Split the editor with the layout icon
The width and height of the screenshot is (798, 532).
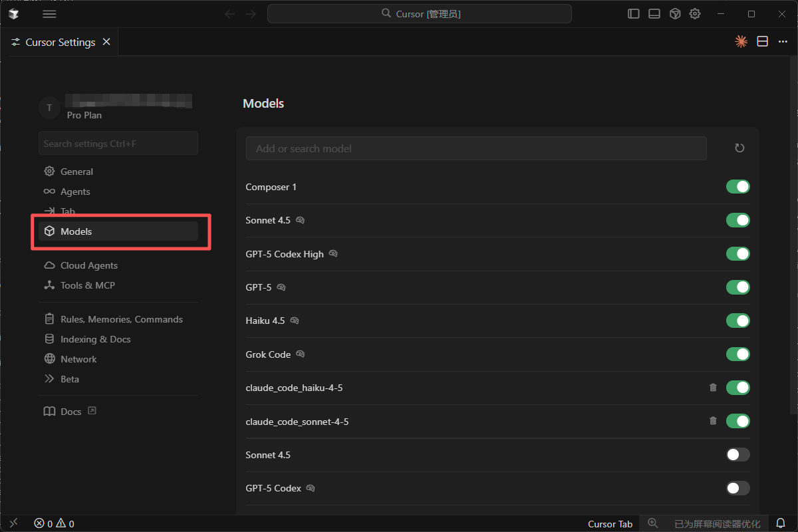click(763, 42)
